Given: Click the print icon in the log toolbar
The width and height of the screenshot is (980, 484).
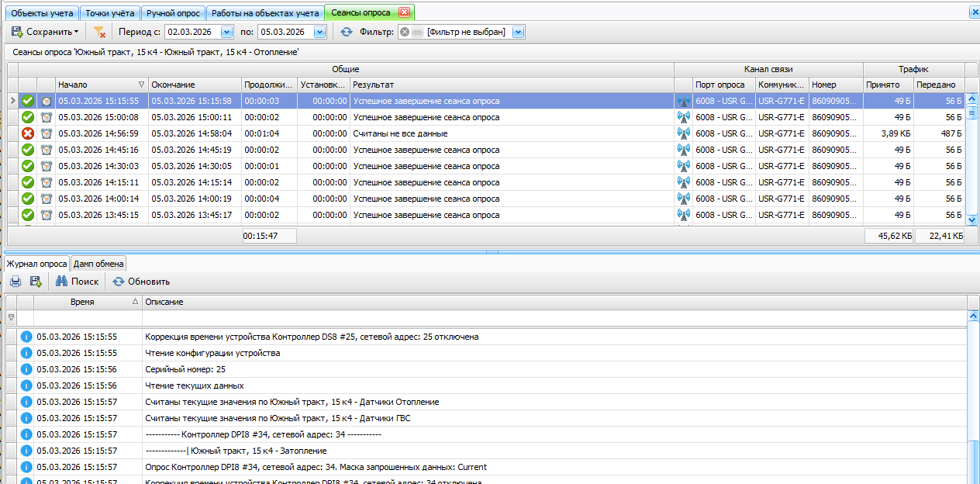Looking at the screenshot, I should click(16, 282).
